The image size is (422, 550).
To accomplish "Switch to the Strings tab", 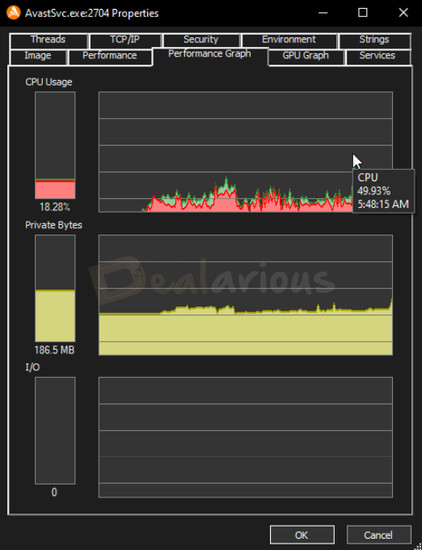I will pos(375,41).
